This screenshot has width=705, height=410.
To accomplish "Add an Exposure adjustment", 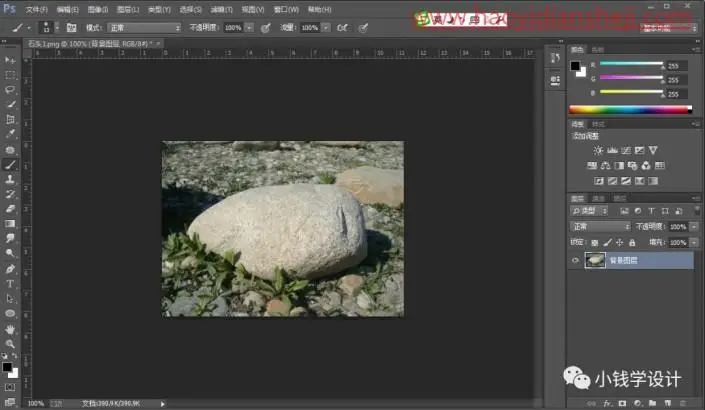I will (x=639, y=150).
